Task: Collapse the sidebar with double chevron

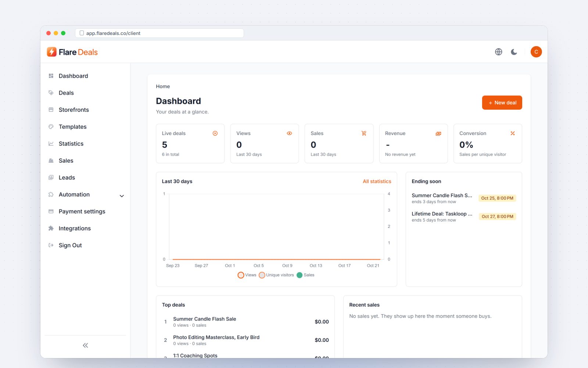Action: point(85,345)
